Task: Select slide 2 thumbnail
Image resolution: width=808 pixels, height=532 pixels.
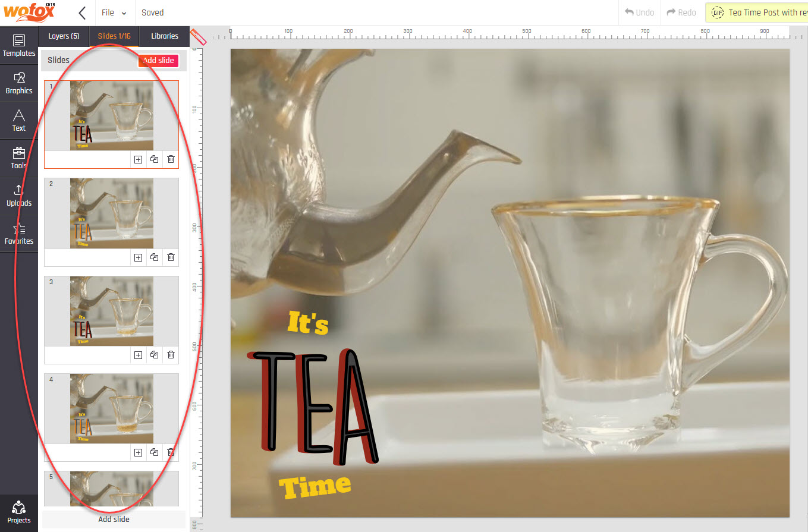Action: click(x=111, y=213)
